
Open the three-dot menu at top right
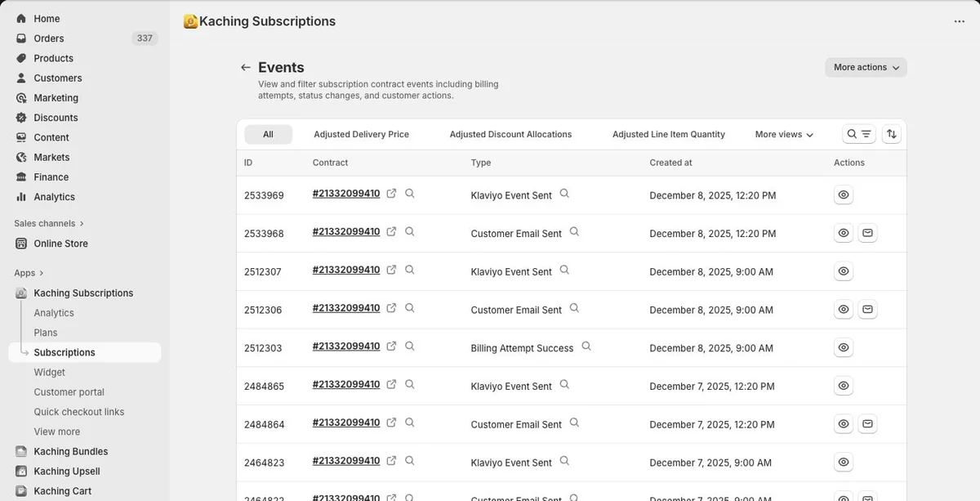tap(960, 21)
